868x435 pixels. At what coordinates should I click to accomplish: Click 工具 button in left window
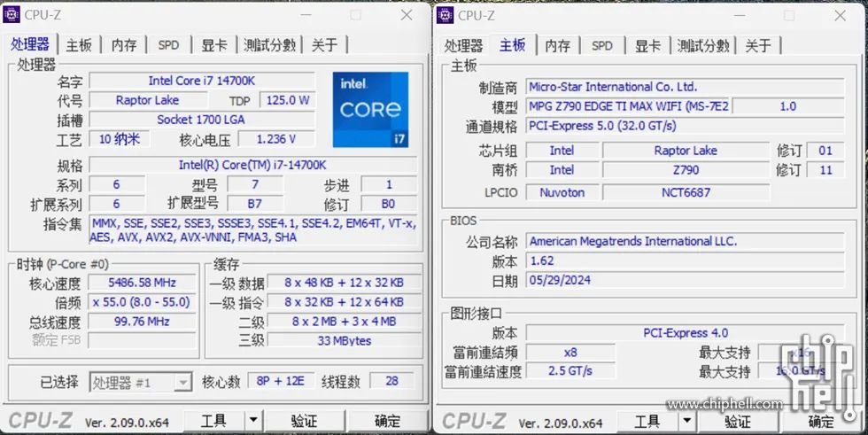[213, 421]
